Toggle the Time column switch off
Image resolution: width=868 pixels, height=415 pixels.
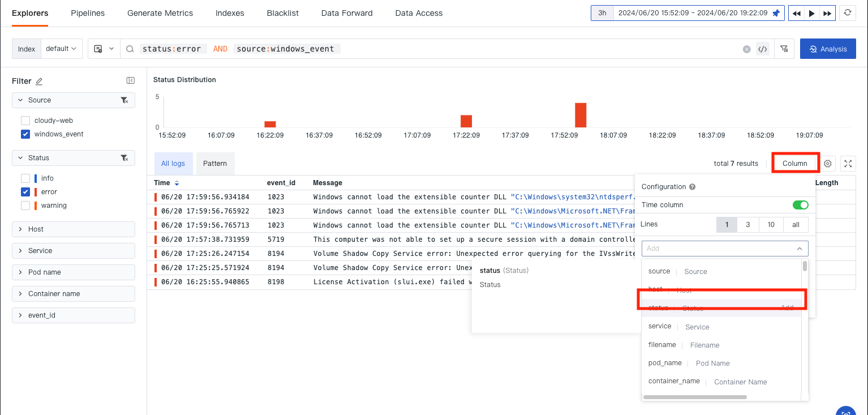pos(801,205)
